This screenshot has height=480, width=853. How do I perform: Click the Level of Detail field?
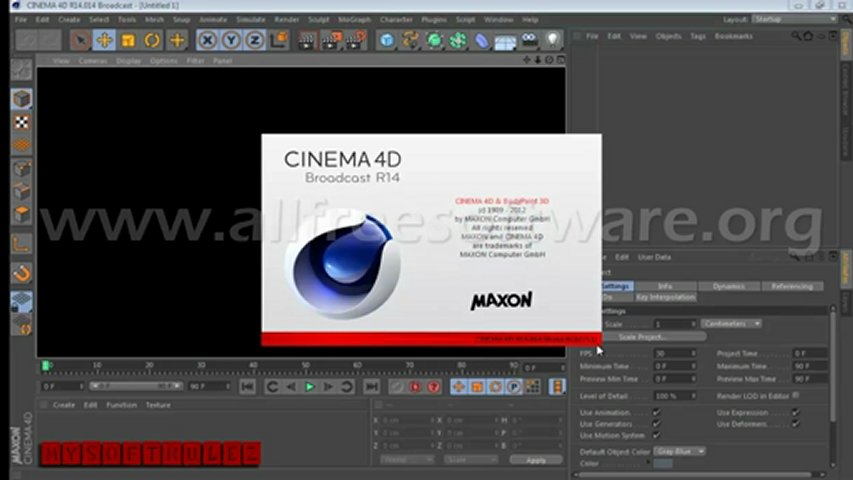pyautogui.click(x=675, y=396)
